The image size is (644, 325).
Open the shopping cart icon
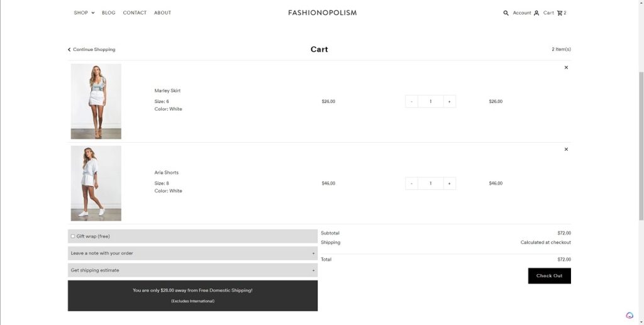[x=560, y=13]
